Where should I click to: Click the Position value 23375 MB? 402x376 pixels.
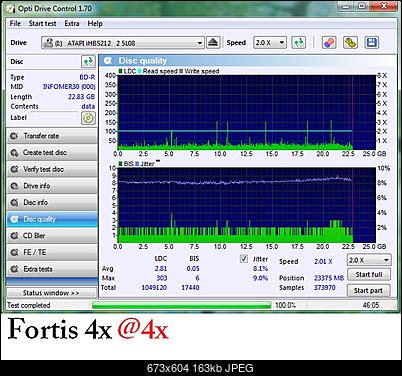[x=329, y=278]
